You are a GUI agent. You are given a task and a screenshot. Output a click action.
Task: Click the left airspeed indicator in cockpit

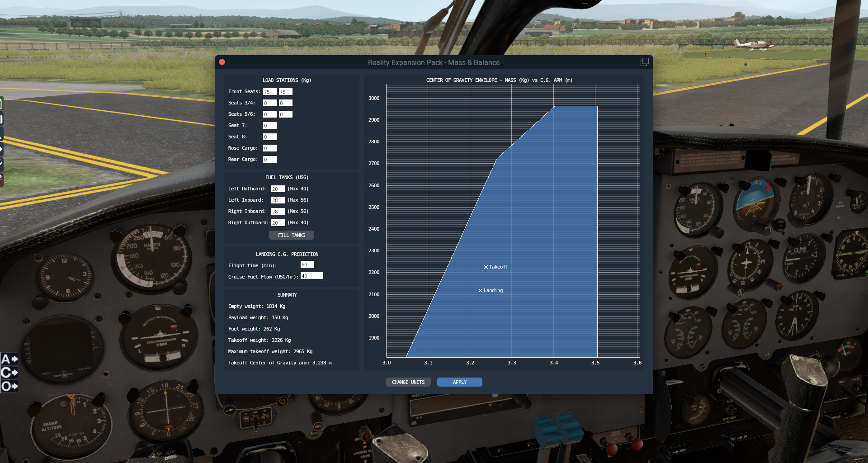coord(151,259)
